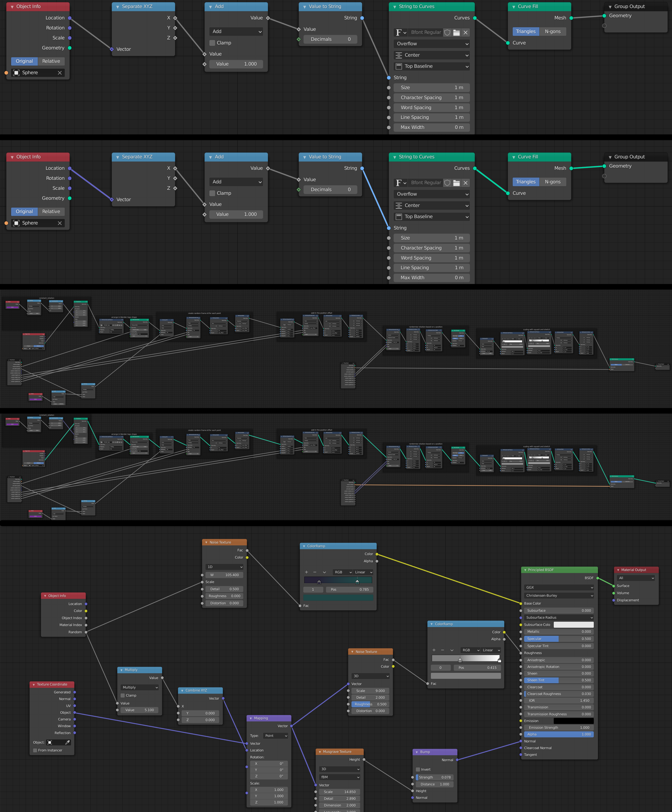This screenshot has width=672, height=812.
Task: Select Original in color-wired Object Info node
Action: point(24,211)
